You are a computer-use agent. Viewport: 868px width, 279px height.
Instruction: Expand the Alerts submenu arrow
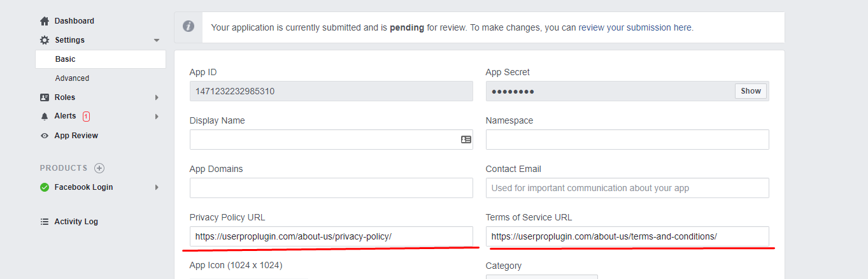point(157,117)
